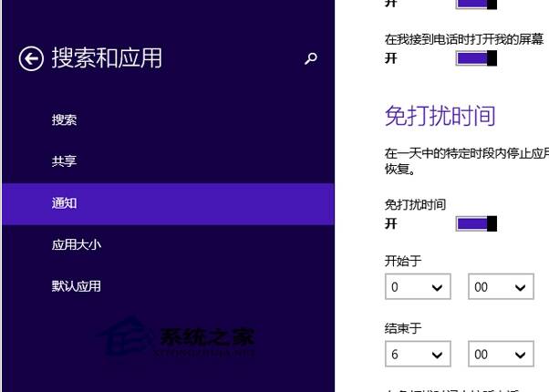Toggle 在我接到电话时打开我的屏幕 switch

click(476, 58)
